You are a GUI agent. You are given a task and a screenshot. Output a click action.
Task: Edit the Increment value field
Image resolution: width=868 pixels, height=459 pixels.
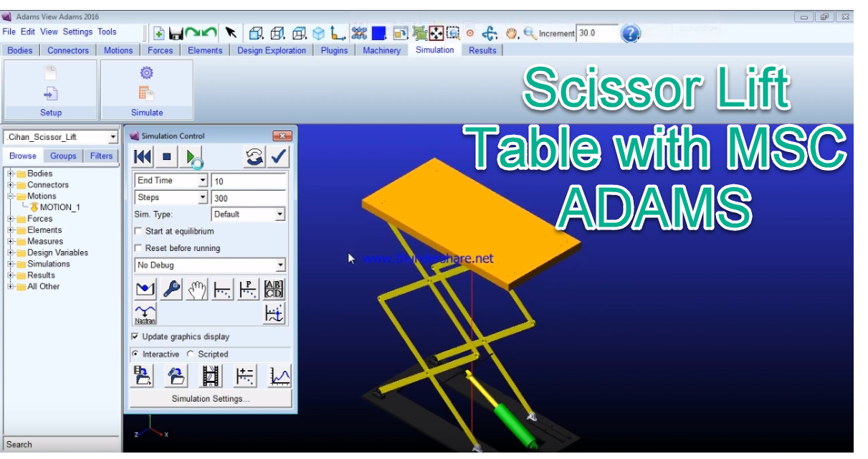597,33
